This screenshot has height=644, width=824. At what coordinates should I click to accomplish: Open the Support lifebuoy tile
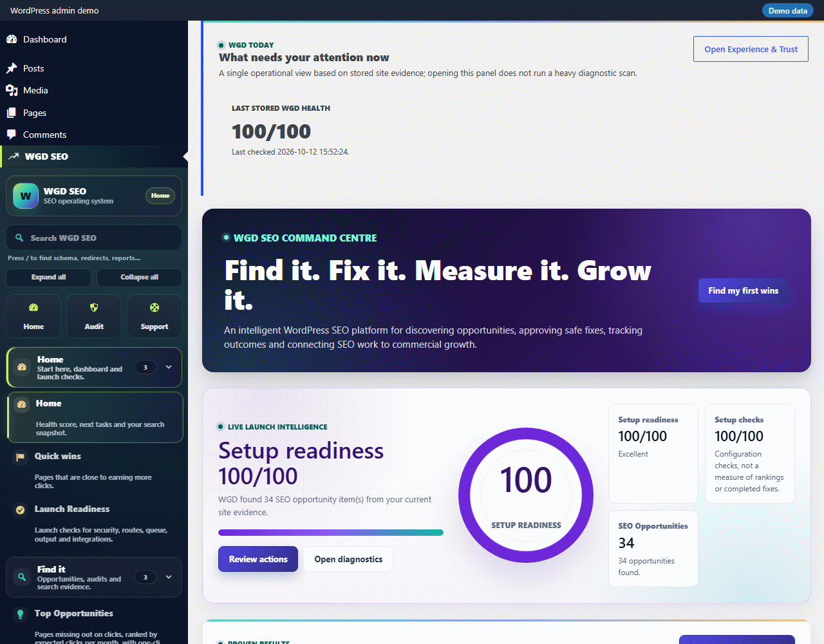pyautogui.click(x=154, y=316)
